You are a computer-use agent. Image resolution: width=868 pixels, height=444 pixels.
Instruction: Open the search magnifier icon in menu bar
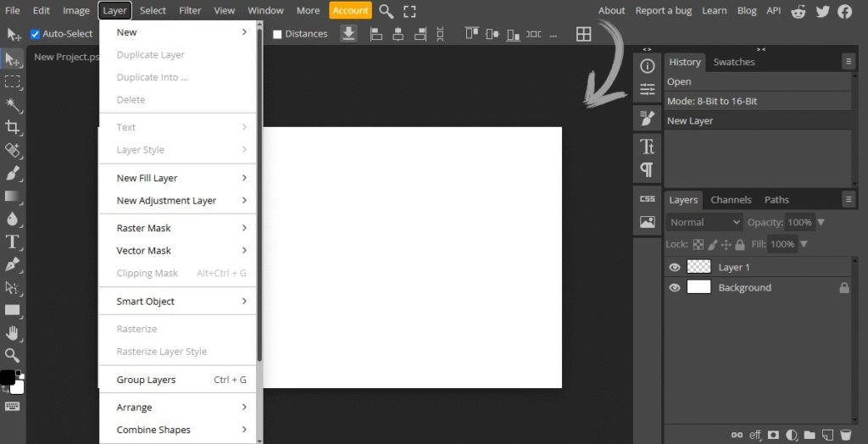(x=386, y=11)
